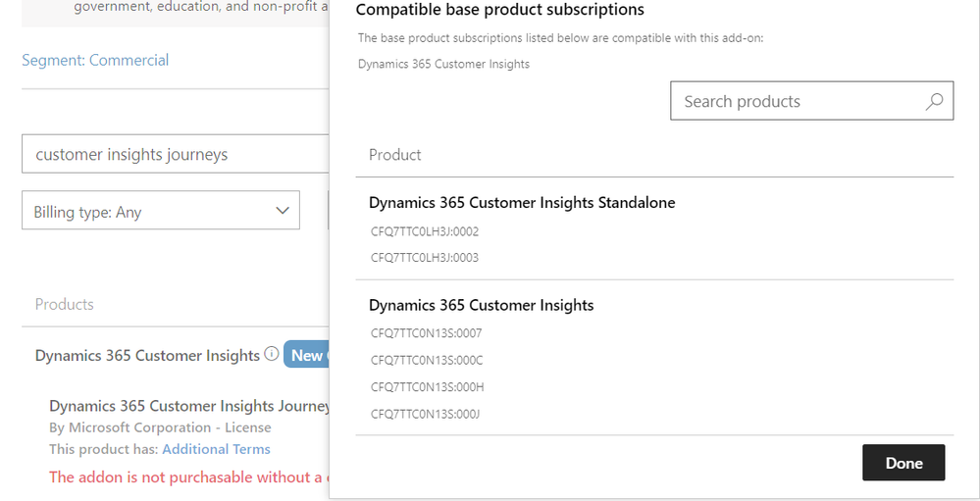Open the Additional Terms link

tap(216, 449)
